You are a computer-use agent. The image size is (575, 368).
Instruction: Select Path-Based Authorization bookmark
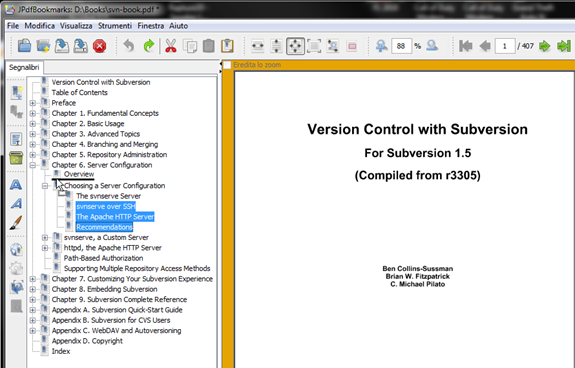tap(103, 258)
